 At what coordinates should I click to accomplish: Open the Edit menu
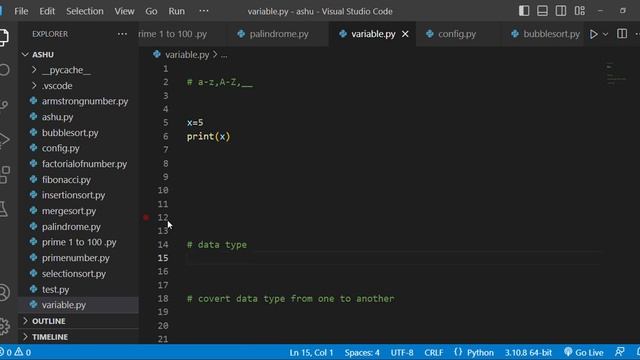coord(47,11)
